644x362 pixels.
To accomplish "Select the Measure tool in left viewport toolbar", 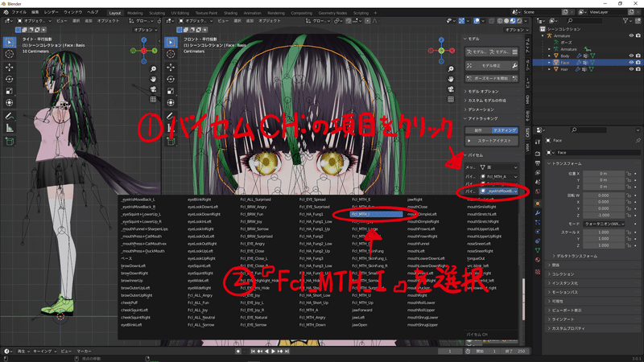I will pyautogui.click(x=10, y=129).
